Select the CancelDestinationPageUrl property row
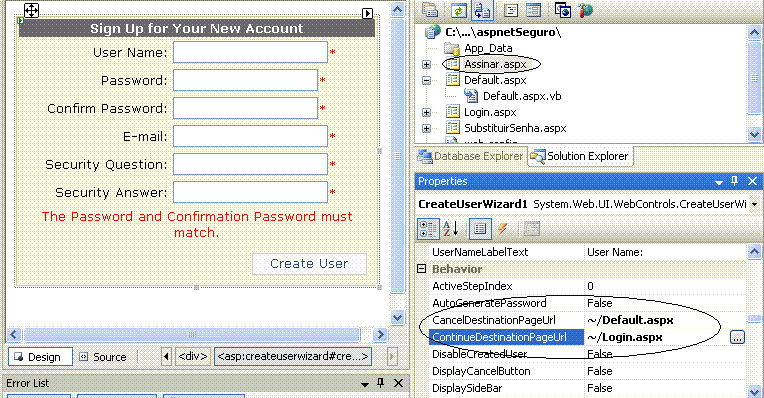The width and height of the screenshot is (764, 398). [x=587, y=320]
